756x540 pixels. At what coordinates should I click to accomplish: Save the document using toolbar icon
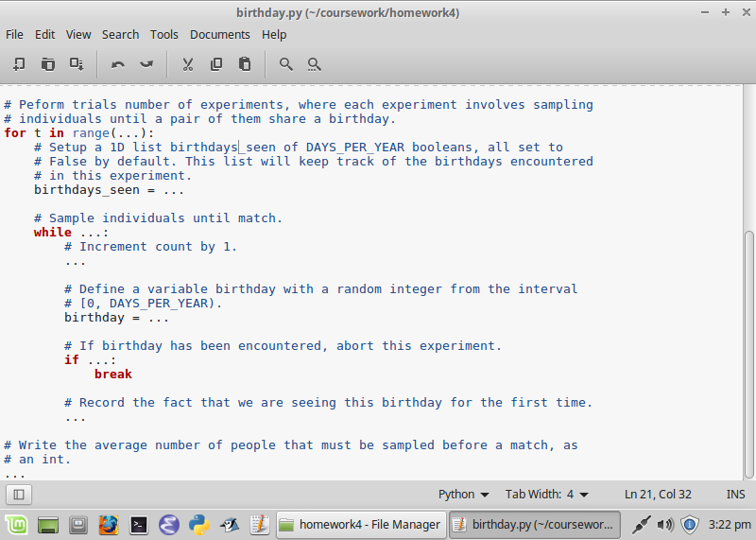click(77, 64)
